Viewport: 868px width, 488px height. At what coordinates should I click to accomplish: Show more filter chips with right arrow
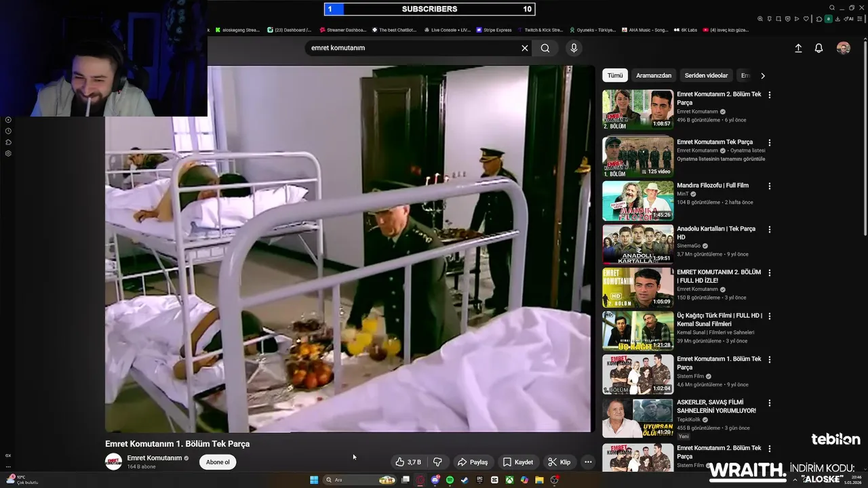click(763, 76)
